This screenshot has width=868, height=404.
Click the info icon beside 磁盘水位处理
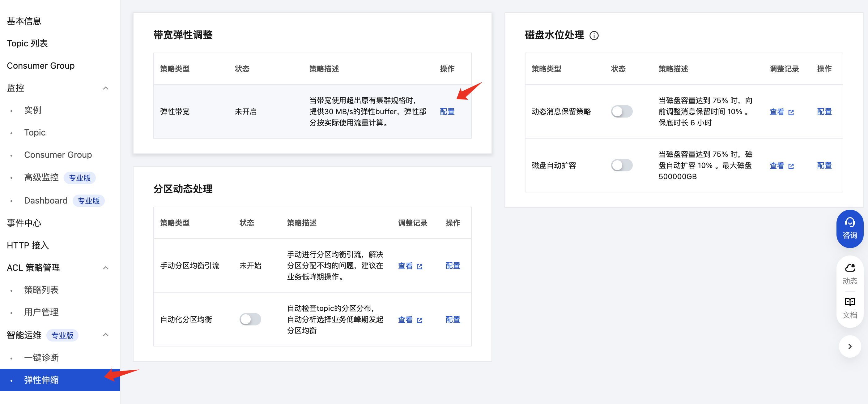pos(594,35)
